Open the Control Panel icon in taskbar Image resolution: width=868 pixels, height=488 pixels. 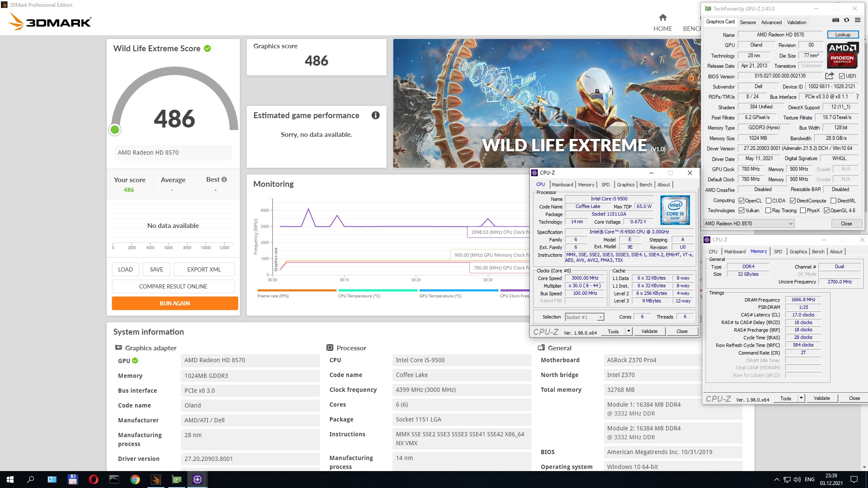(x=52, y=480)
